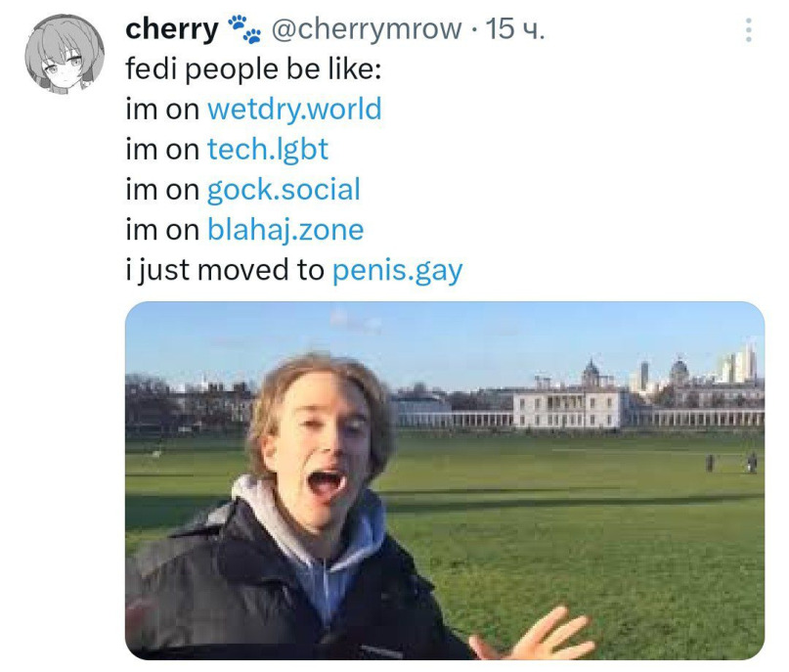Go to the penis.gay link

[397, 270]
